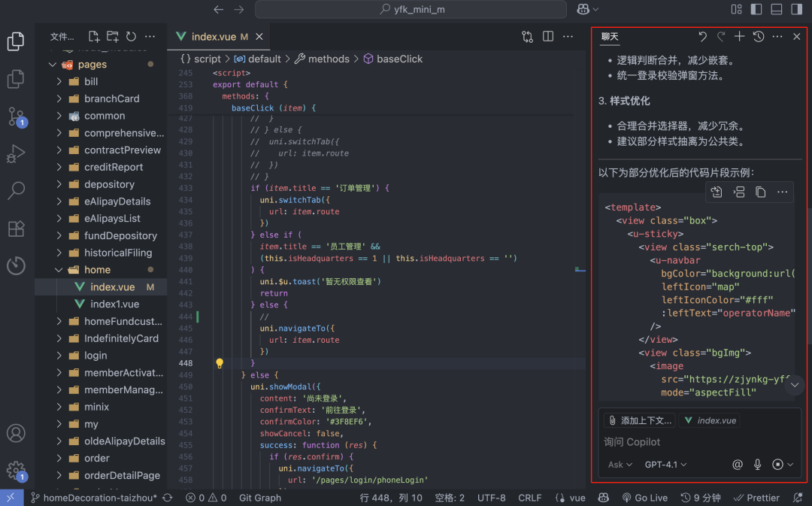Show chat history in the chat panel
The width and height of the screenshot is (812, 506).
point(759,37)
